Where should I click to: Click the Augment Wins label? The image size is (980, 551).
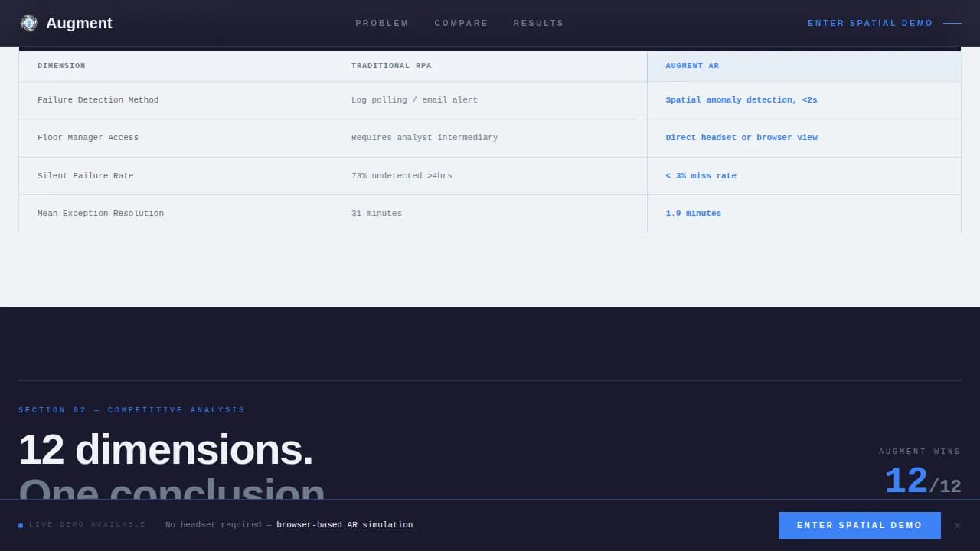click(x=920, y=452)
